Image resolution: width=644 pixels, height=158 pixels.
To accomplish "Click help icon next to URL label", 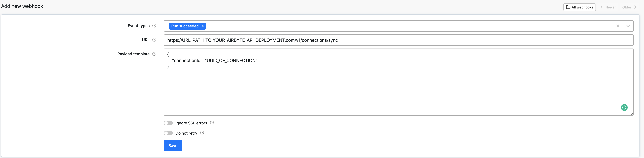I will click(x=154, y=40).
